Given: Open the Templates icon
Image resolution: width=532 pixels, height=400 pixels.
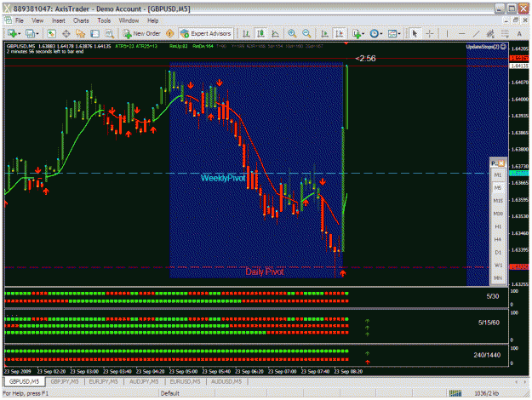Looking at the screenshot, I should (392, 33).
